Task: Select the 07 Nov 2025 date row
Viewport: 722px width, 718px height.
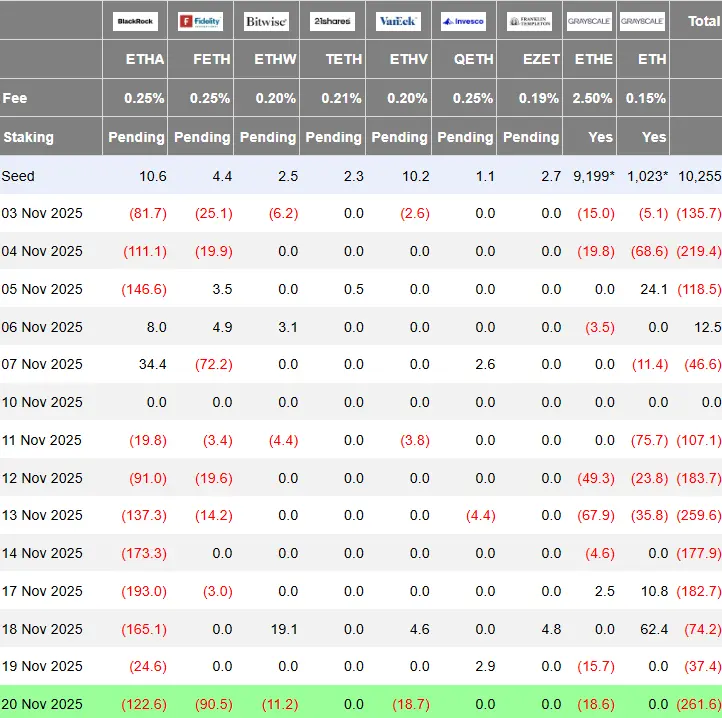Action: 361,364
